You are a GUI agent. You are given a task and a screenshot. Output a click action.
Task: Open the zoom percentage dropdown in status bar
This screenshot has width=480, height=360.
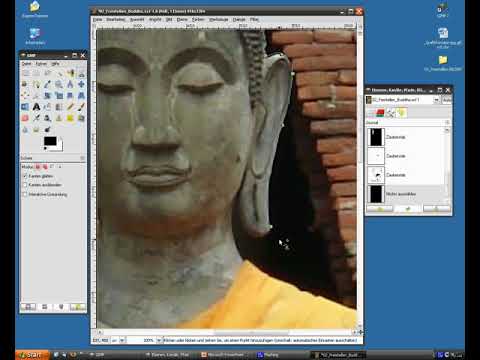159,340
